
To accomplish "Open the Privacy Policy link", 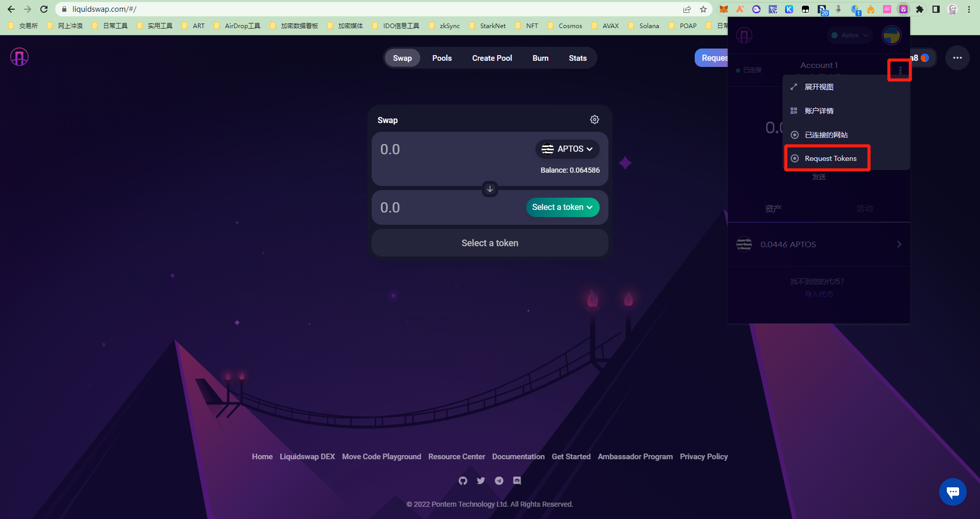I will pyautogui.click(x=704, y=457).
